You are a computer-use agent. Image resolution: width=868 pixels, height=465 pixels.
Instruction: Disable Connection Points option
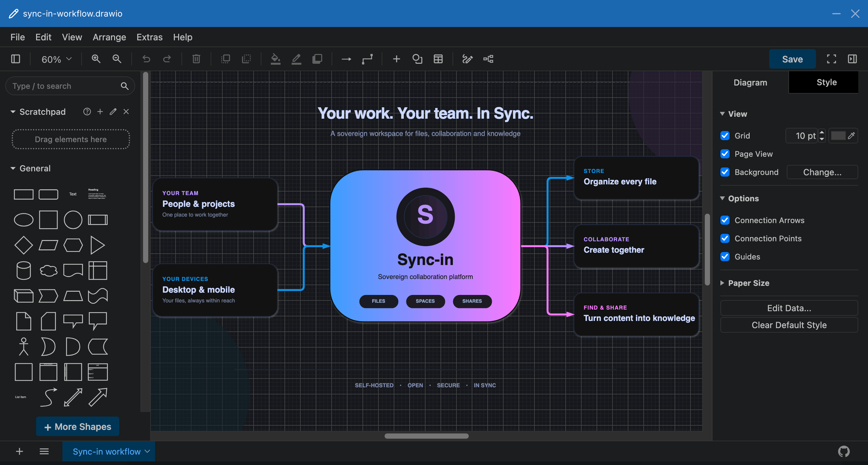click(x=725, y=238)
